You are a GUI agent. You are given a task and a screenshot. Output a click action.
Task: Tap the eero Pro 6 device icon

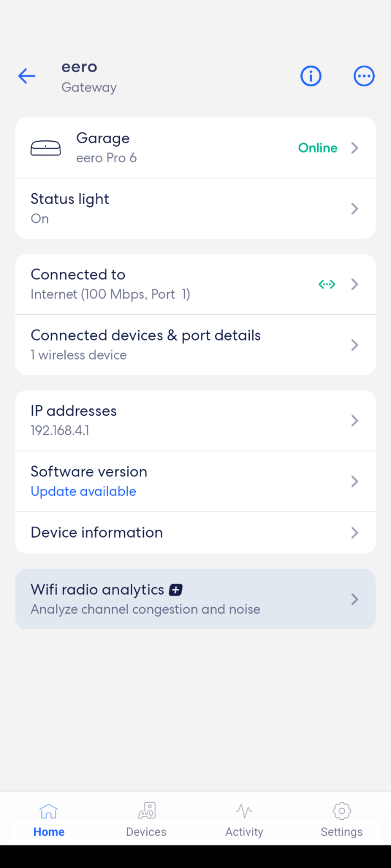(x=46, y=148)
